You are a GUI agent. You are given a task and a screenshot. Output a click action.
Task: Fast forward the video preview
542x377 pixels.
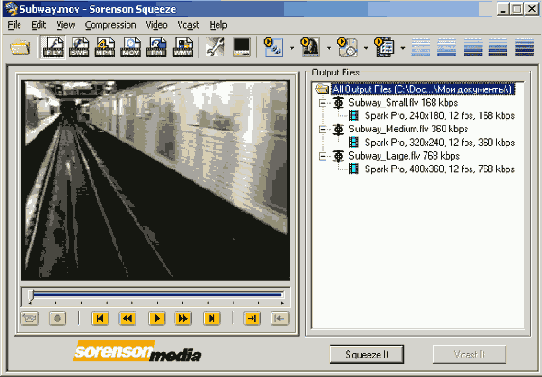point(183,318)
